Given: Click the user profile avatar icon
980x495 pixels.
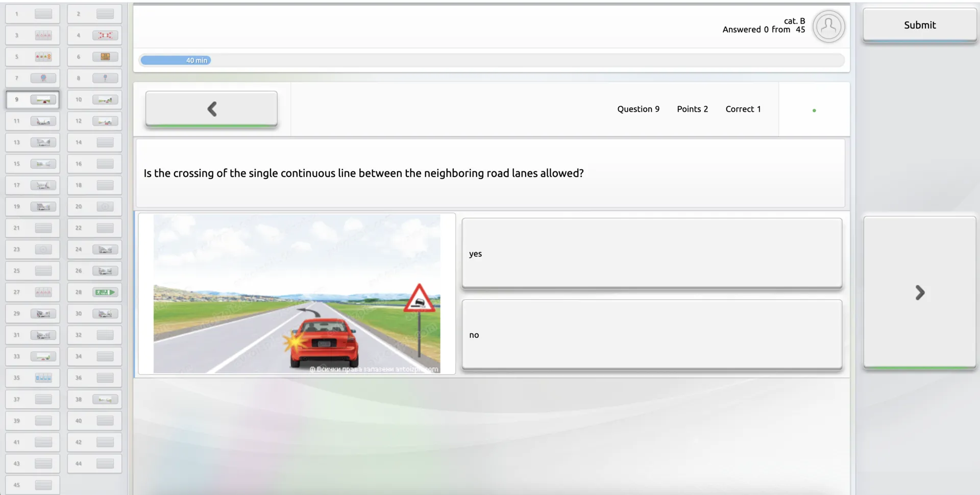Looking at the screenshot, I should click(x=828, y=27).
